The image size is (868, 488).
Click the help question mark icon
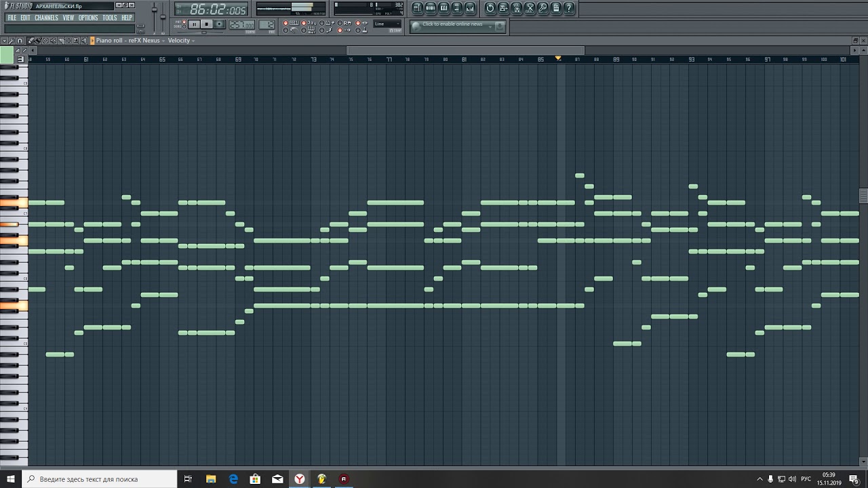click(569, 8)
